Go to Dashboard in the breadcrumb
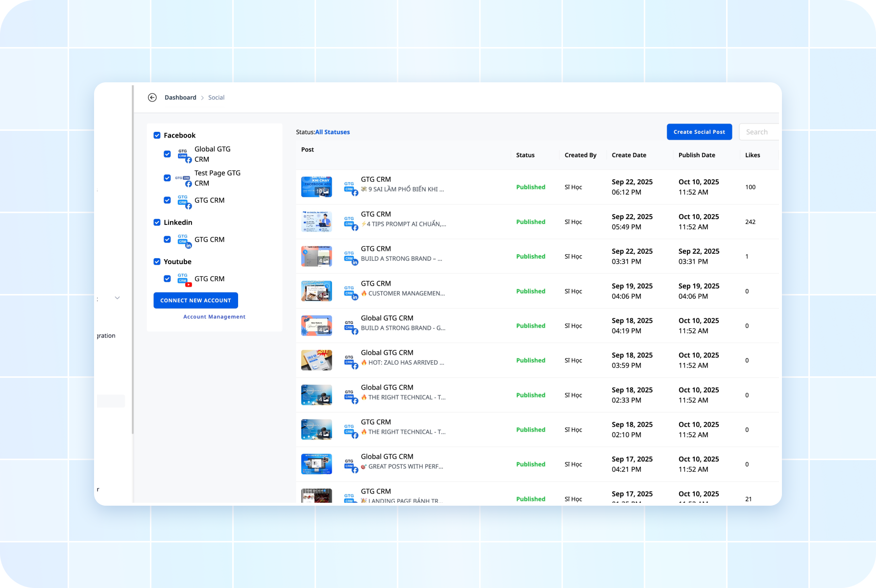This screenshot has width=876, height=588. click(x=180, y=98)
